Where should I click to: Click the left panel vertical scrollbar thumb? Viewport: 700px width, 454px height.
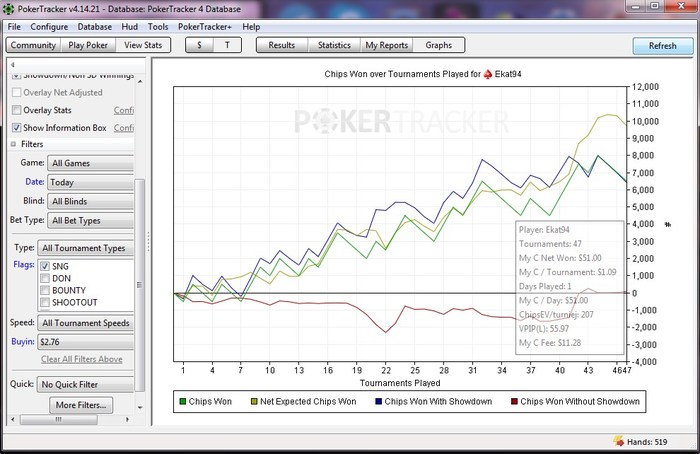coord(140,285)
